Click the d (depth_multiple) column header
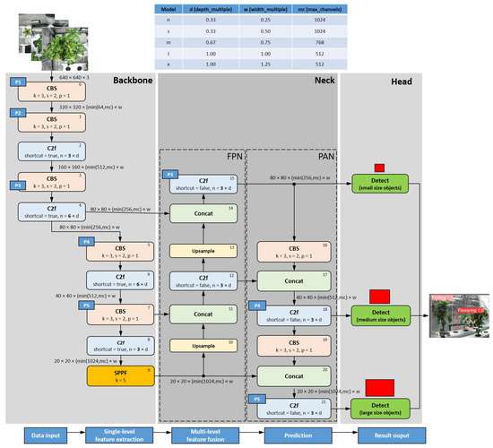This screenshot has width=493, height=448. pos(211,9)
